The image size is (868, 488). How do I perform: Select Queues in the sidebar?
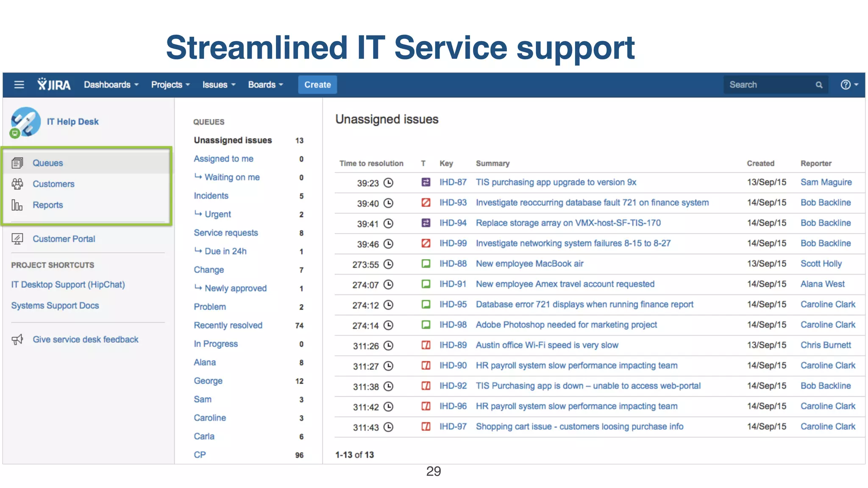click(47, 163)
